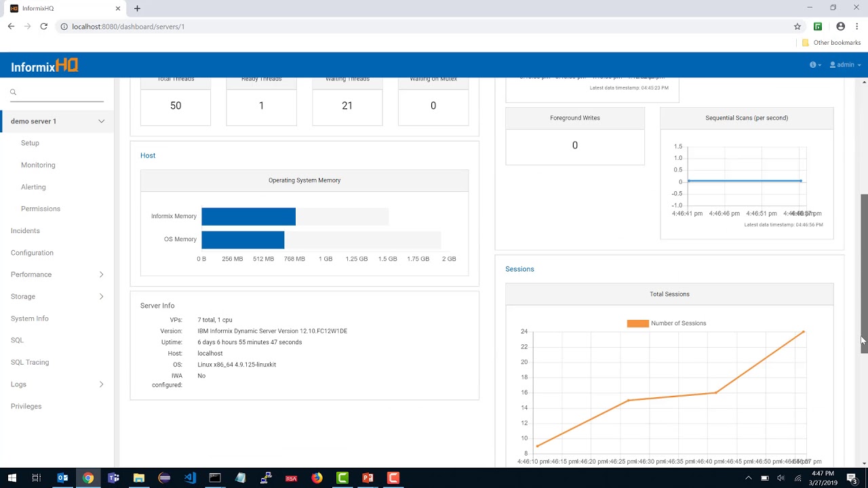Open Windows Start menu
Image resolution: width=868 pixels, height=488 pixels.
pyautogui.click(x=11, y=478)
